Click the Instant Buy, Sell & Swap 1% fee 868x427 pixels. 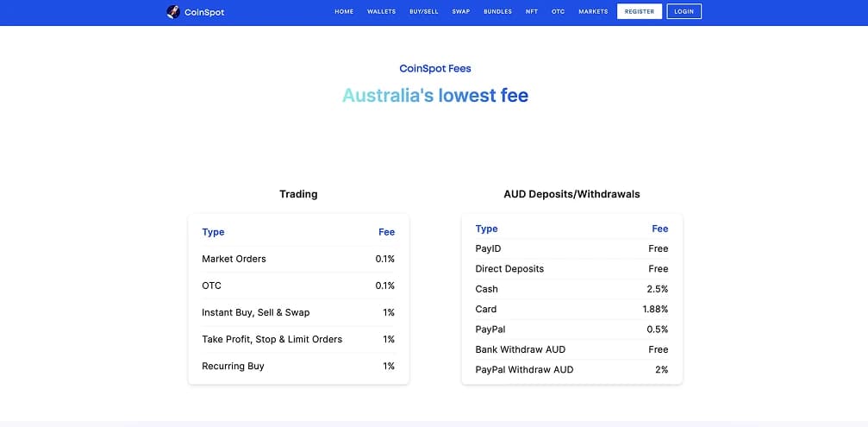point(389,312)
